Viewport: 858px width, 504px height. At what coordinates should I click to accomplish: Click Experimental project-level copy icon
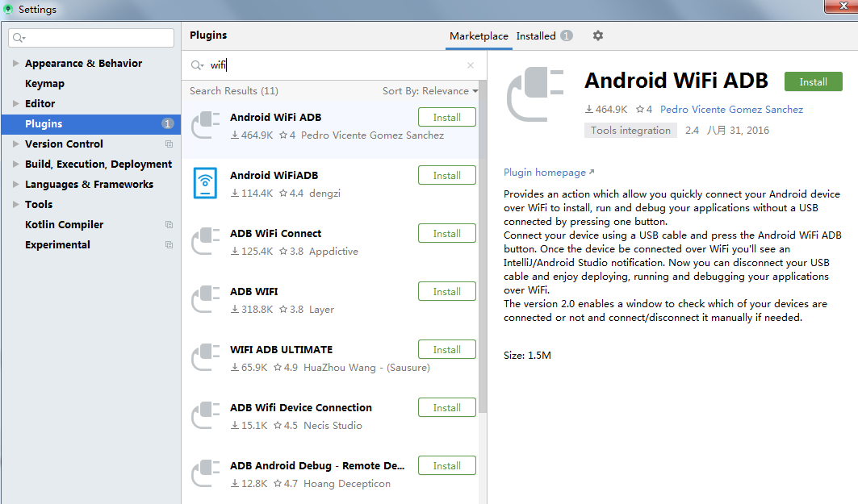169,245
